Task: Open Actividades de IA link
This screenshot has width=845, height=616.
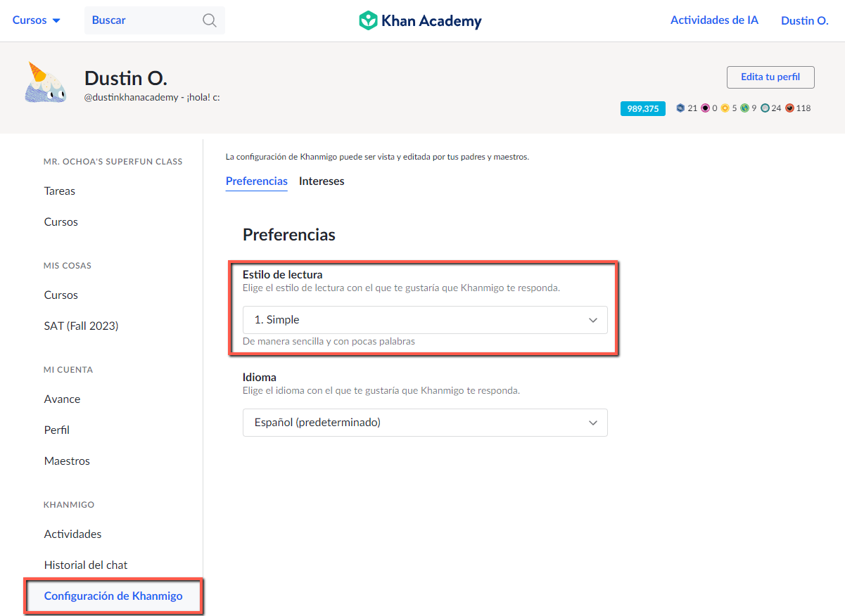Action: coord(714,20)
